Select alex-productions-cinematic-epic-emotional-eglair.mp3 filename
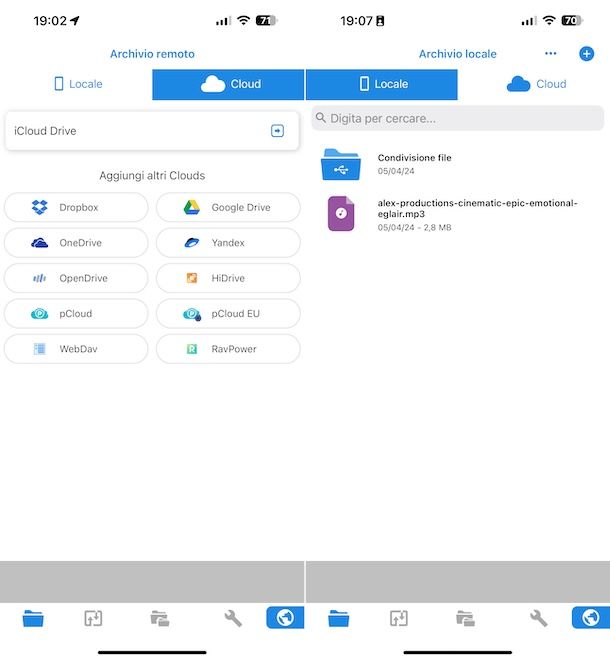The height and width of the screenshot is (660, 610). (477, 208)
